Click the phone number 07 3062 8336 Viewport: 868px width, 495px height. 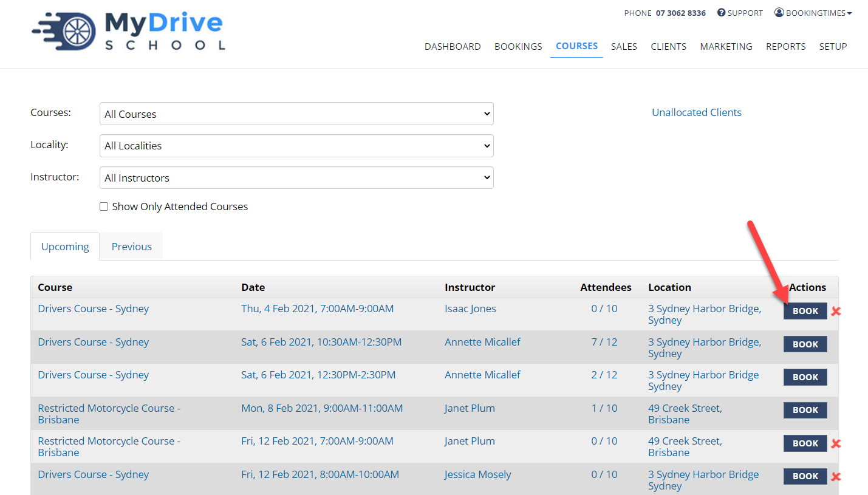[x=680, y=13]
